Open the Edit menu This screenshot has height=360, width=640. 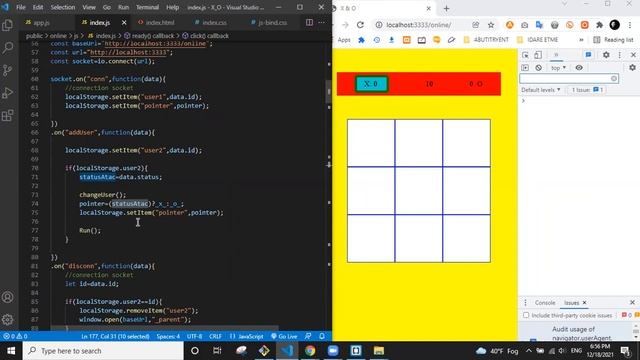38,7
